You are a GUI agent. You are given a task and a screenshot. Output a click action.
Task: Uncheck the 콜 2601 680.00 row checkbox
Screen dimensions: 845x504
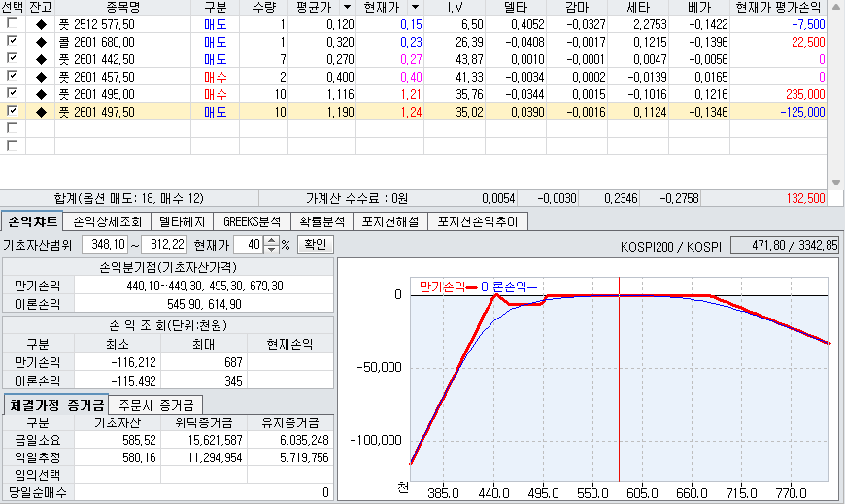(x=12, y=41)
